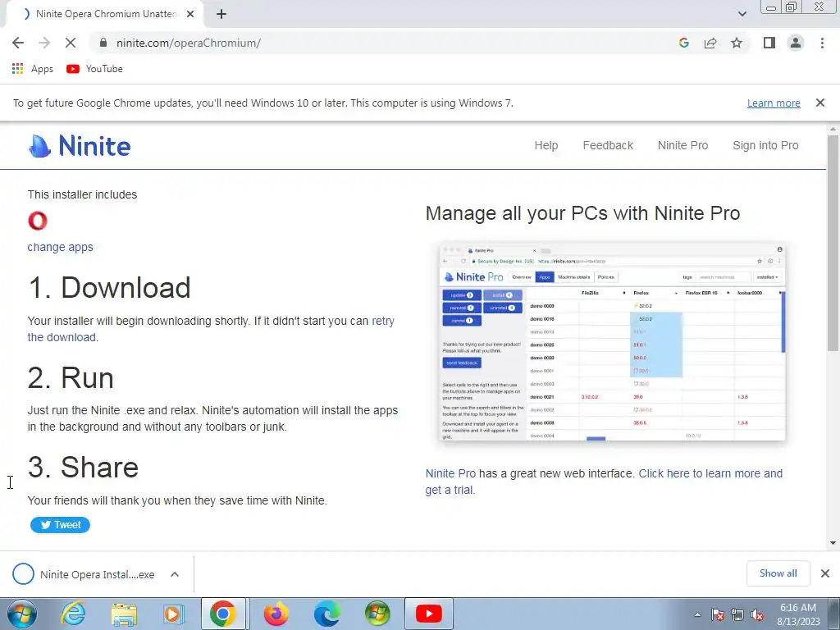This screenshot has width=840, height=630.
Task: Click the Ninite Pro screenshot thumbnail
Action: (612, 342)
